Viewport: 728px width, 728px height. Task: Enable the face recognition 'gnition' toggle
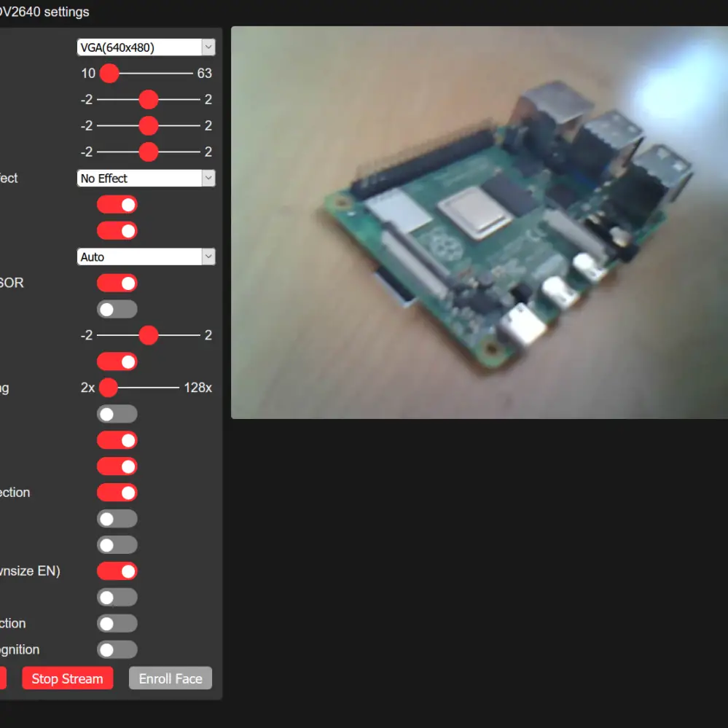(117, 649)
